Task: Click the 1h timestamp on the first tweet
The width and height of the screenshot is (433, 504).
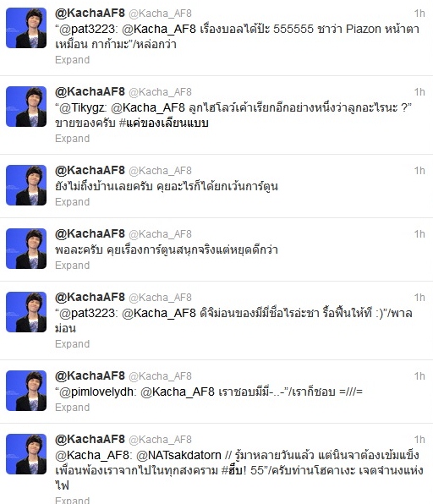Action: click(419, 14)
